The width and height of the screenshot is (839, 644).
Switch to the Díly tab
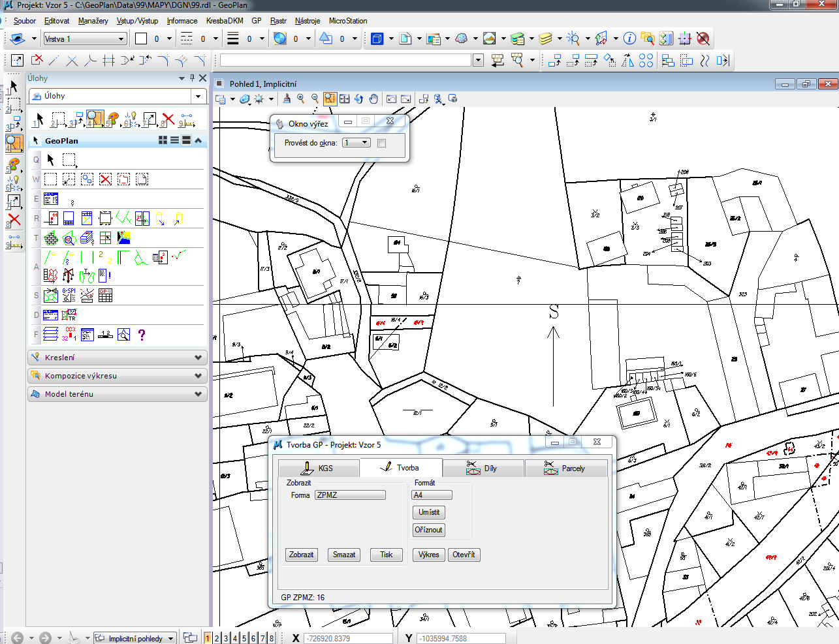click(483, 468)
